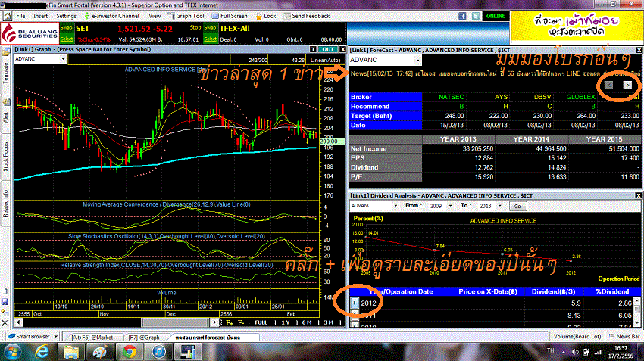644x361 pixels.
Task: Click the T button in the Graph panel title bar
Action: 313,49
